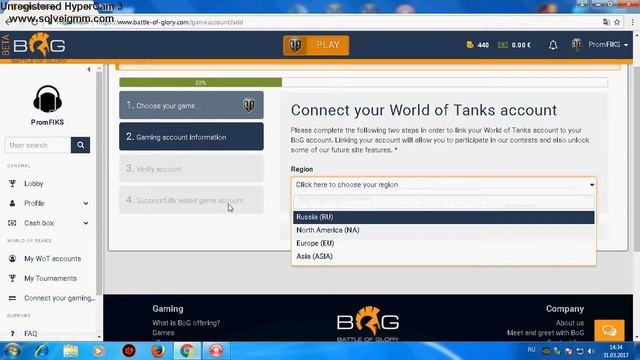Follow the About us footer link

(x=570, y=323)
